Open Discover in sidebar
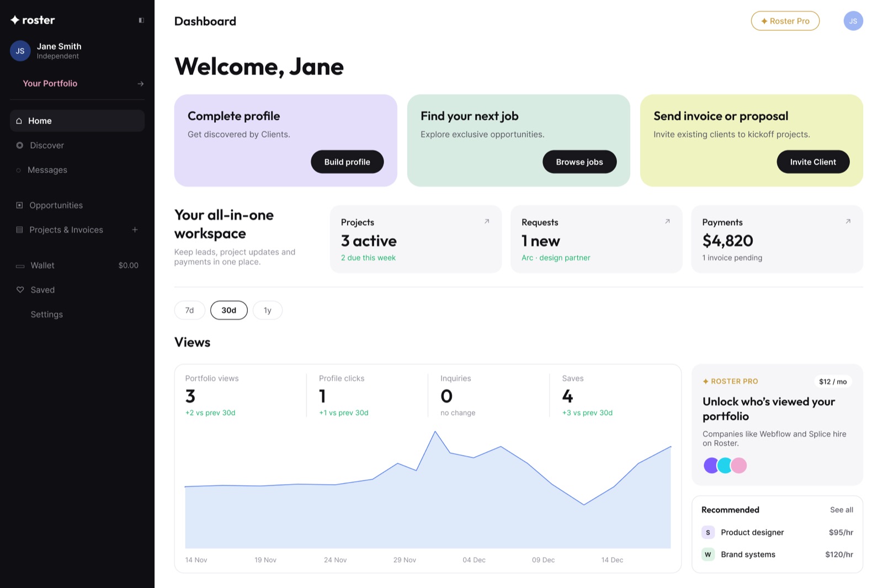Image resolution: width=883 pixels, height=588 pixels. click(x=77, y=145)
